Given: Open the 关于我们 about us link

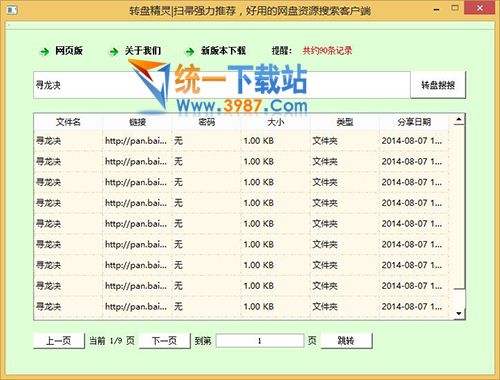Looking at the screenshot, I should click(143, 51).
